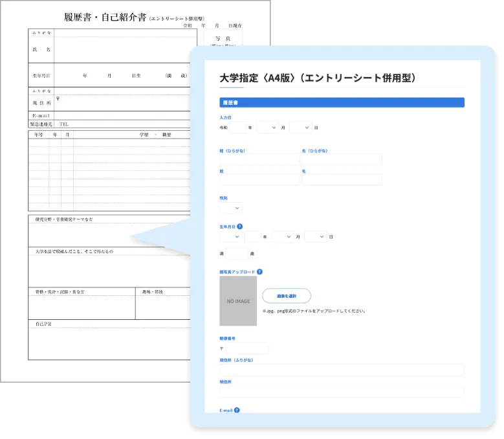Open the 生年月日 month dropdown
Screen dimensions: 504x439
tap(282, 237)
